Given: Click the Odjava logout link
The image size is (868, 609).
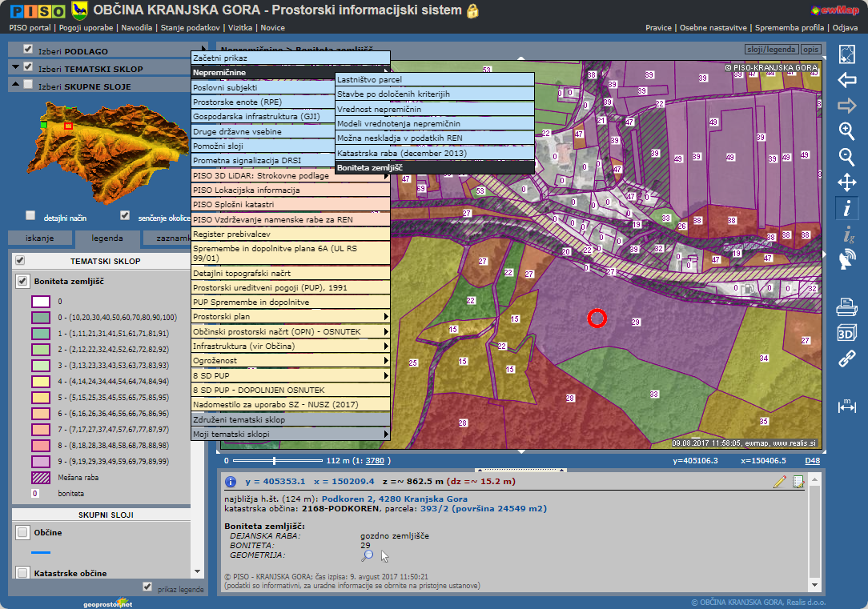Looking at the screenshot, I should [845, 27].
